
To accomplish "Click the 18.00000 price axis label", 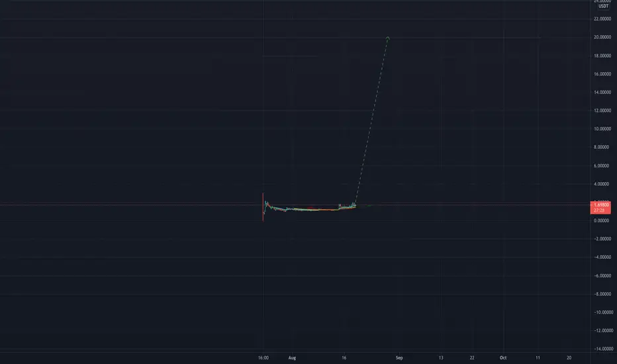I will click(602, 56).
